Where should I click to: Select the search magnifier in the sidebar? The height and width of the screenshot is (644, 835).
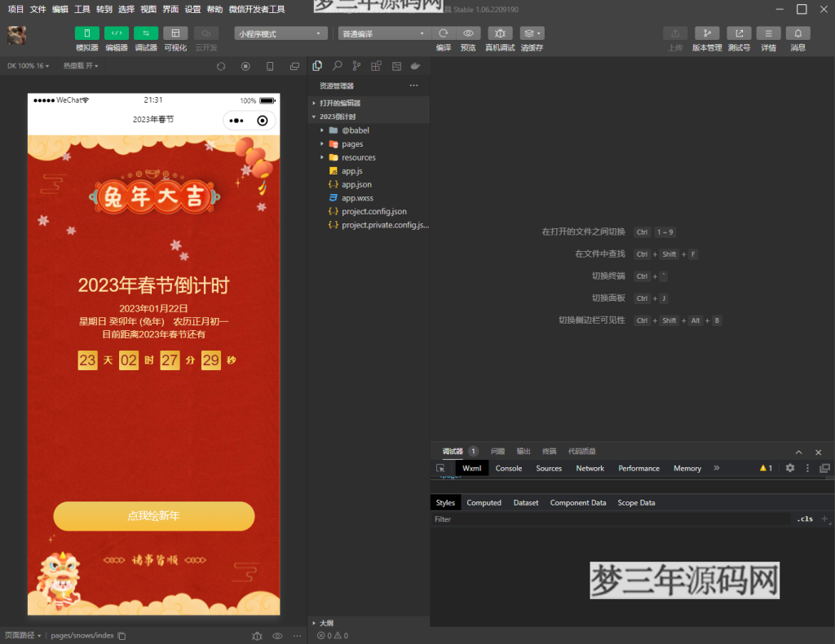[x=336, y=66]
